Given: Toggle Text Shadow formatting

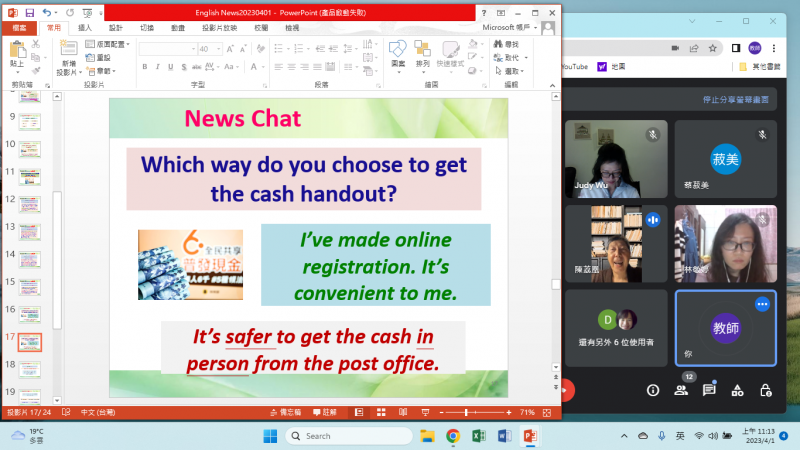Looking at the screenshot, I should pyautogui.click(x=184, y=67).
